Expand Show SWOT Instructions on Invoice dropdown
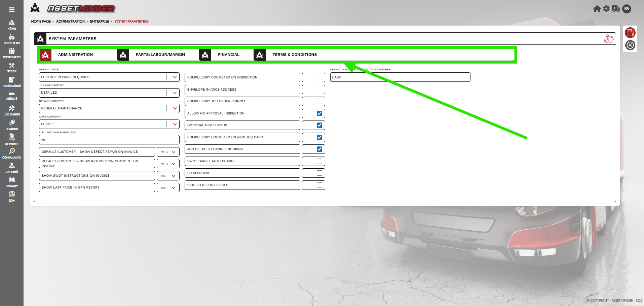 tap(174, 176)
